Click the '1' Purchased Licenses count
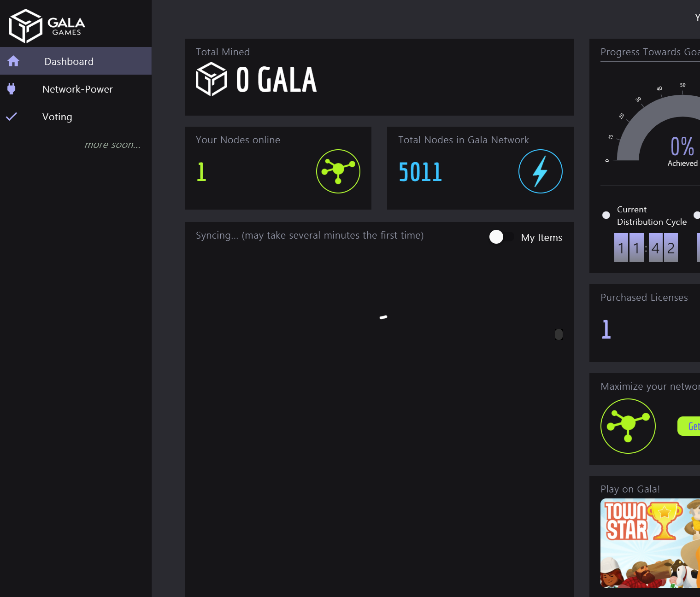This screenshot has width=700, height=597. [606, 329]
